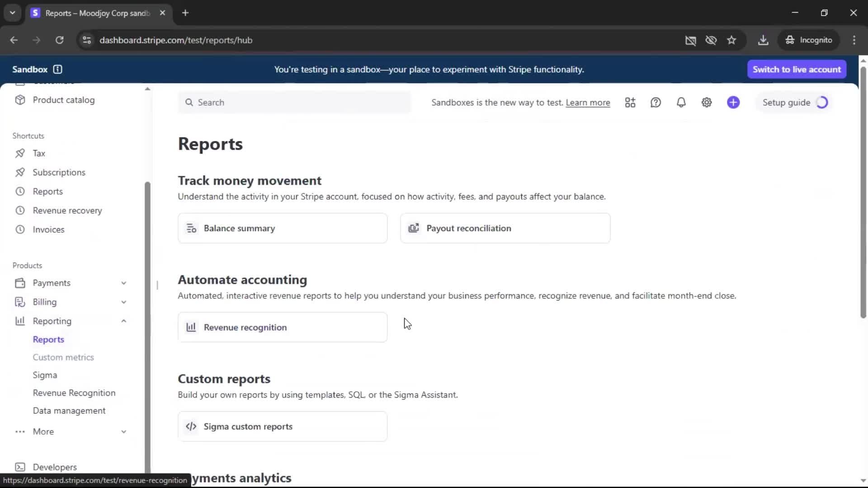
Task: Click Switch to live account button
Action: pos(797,69)
